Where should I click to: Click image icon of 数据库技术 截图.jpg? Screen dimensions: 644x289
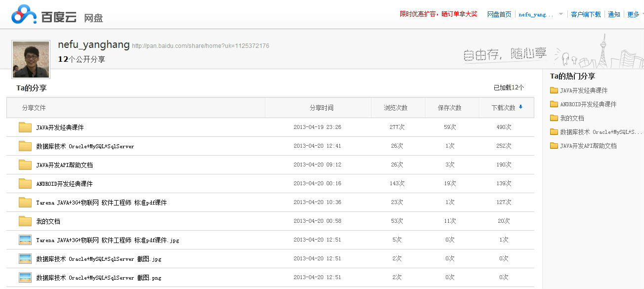coord(25,258)
